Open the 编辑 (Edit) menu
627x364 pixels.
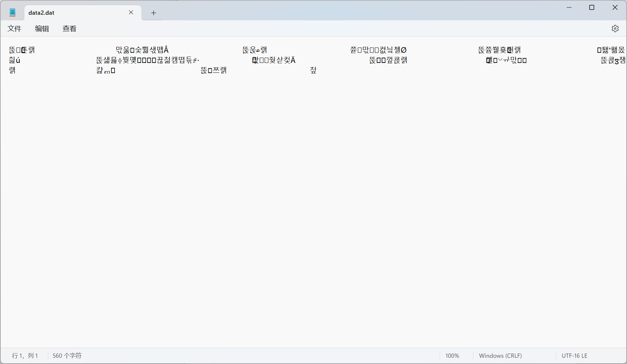[42, 29]
